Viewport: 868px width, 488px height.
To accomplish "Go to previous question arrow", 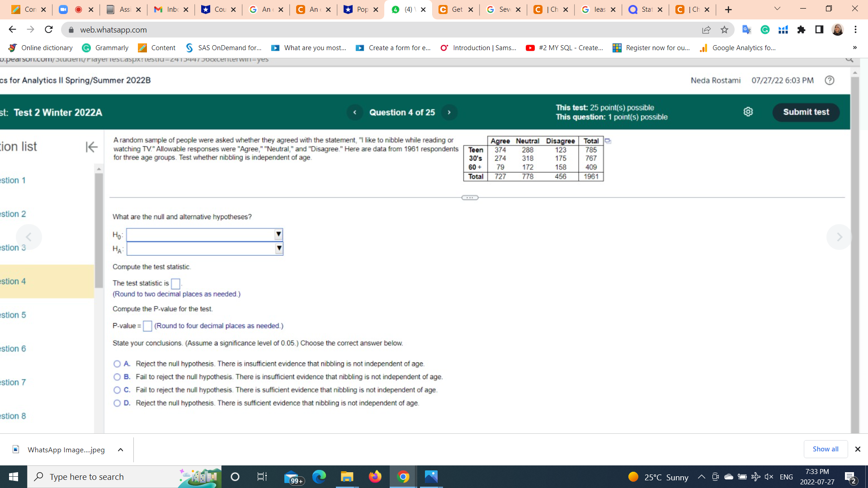I will click(355, 113).
